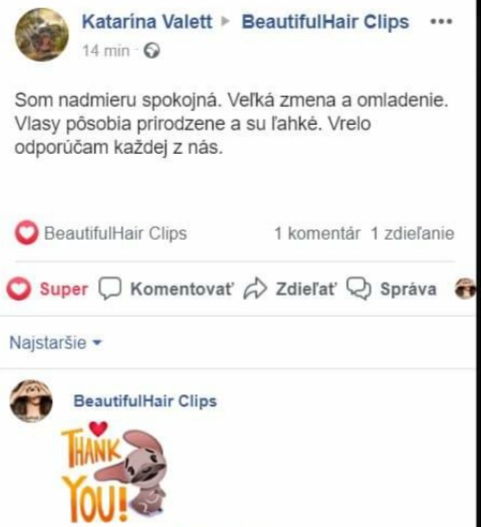Viewport: 481px width, 527px height.
Task: Open Katarína Valett's profile name link
Action: [147, 22]
